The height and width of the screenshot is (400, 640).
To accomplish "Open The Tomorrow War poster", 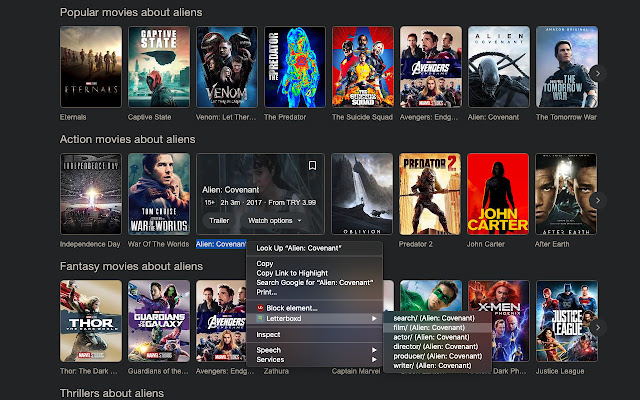I will click(567, 67).
